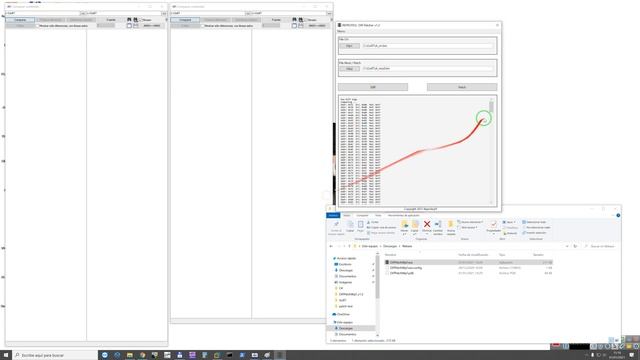The width and height of the screenshot is (640, 360).
Task: Click the Find binoculars icon in left Compare window
Action: tap(129, 20)
